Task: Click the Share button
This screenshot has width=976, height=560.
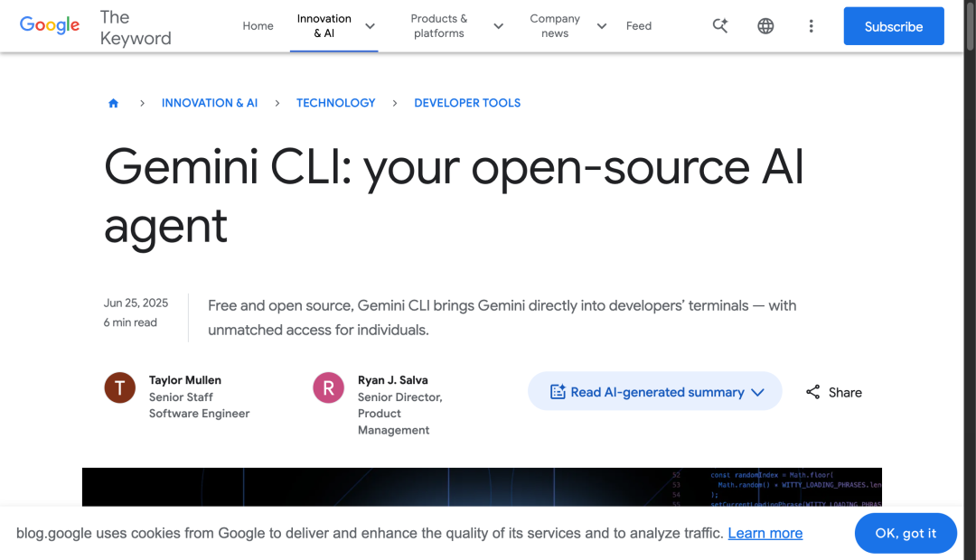Action: 833,392
